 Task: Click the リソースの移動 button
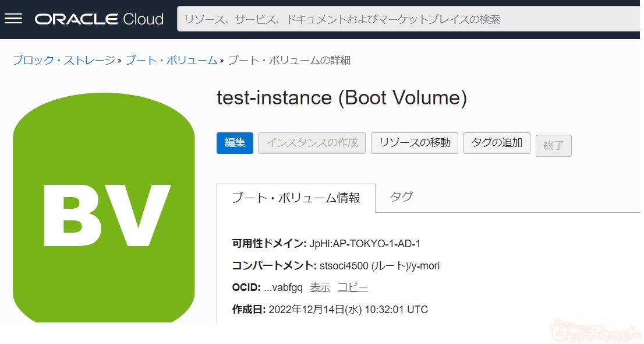415,143
